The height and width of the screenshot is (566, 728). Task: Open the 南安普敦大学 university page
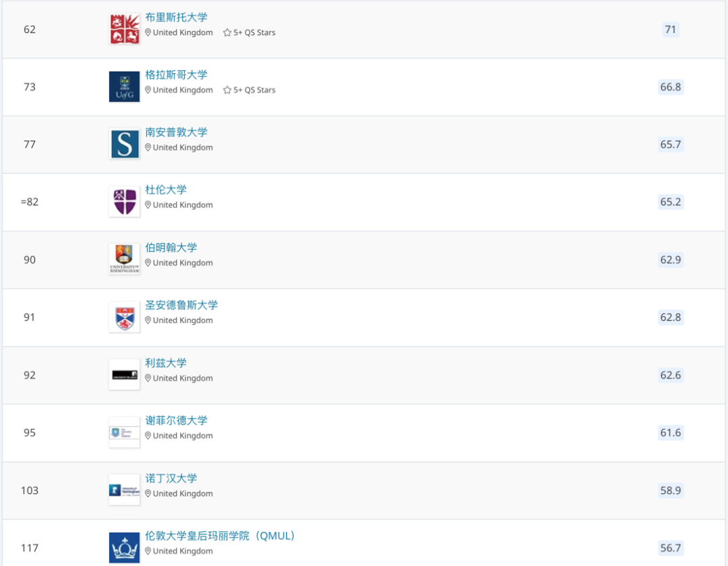pyautogui.click(x=176, y=132)
